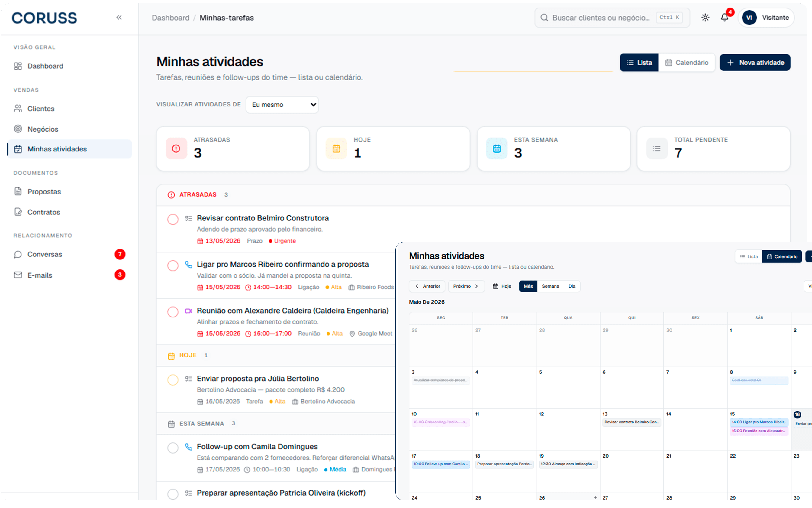
Task: Mark 'Enviar proposta pra Júlia Bertolino' done
Action: point(173,380)
